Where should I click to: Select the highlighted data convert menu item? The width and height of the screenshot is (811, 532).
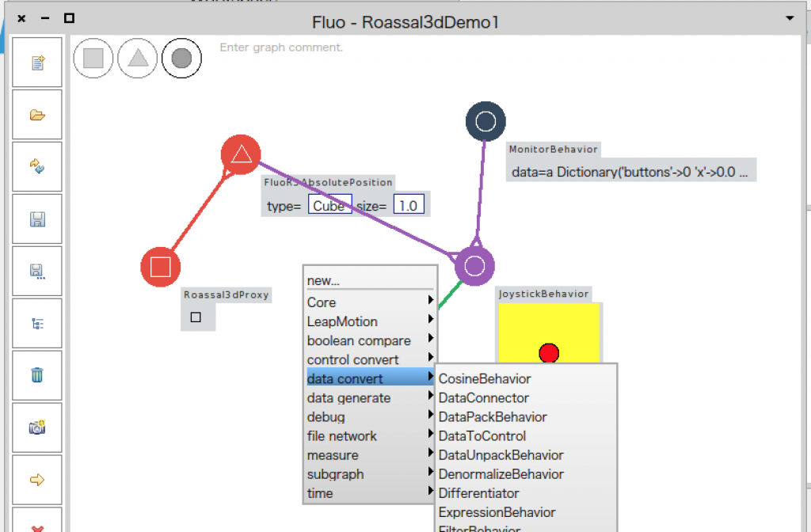coord(370,378)
